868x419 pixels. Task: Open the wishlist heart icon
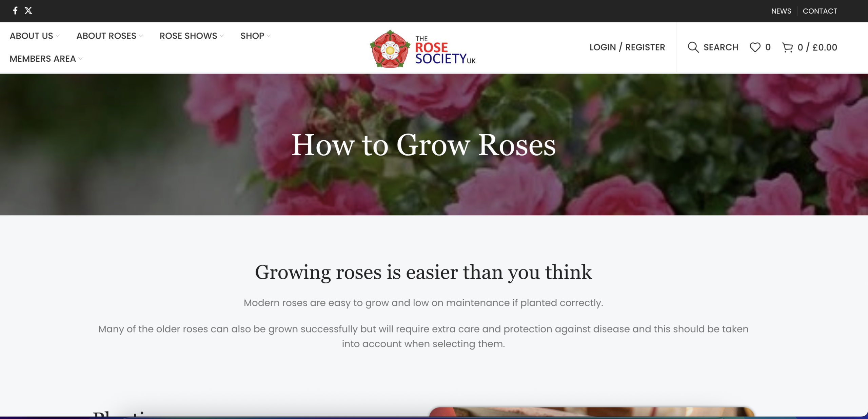click(755, 47)
